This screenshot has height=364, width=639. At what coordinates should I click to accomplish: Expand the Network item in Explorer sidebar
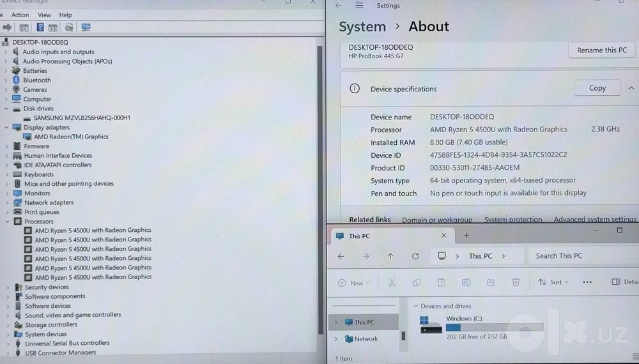[336, 338]
